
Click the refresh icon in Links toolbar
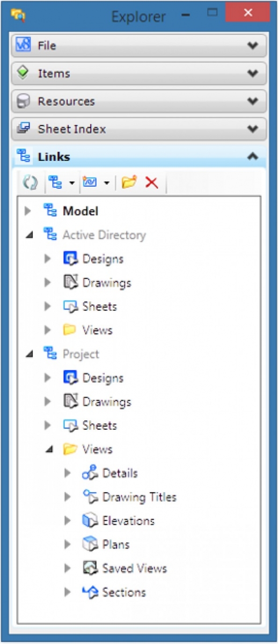tap(29, 183)
